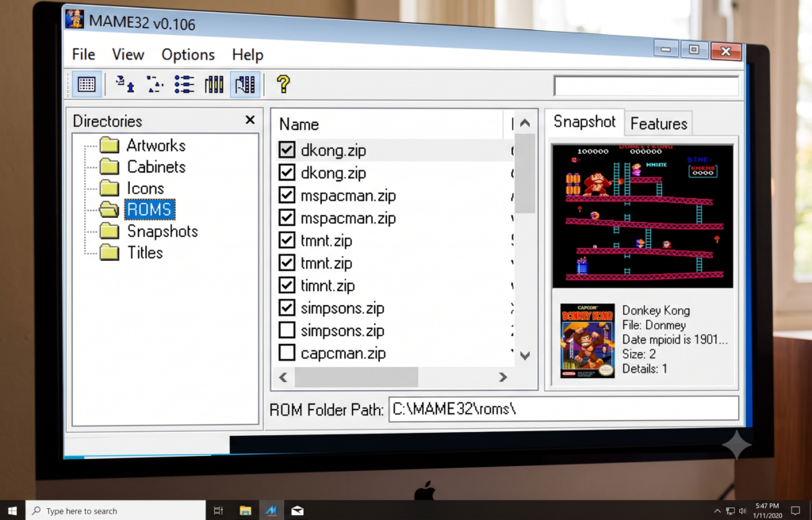812x520 pixels.
Task: Click the Windows taskbar search box
Action: pos(116,510)
